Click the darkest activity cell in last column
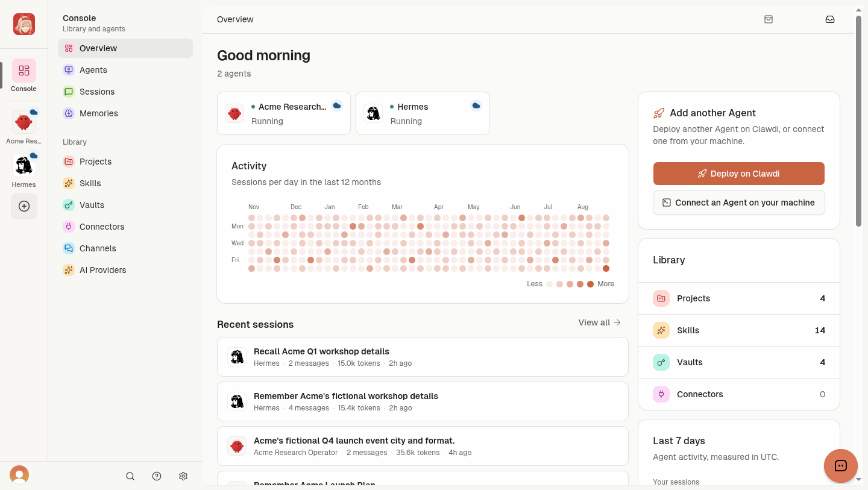The image size is (868, 490). 606,269
